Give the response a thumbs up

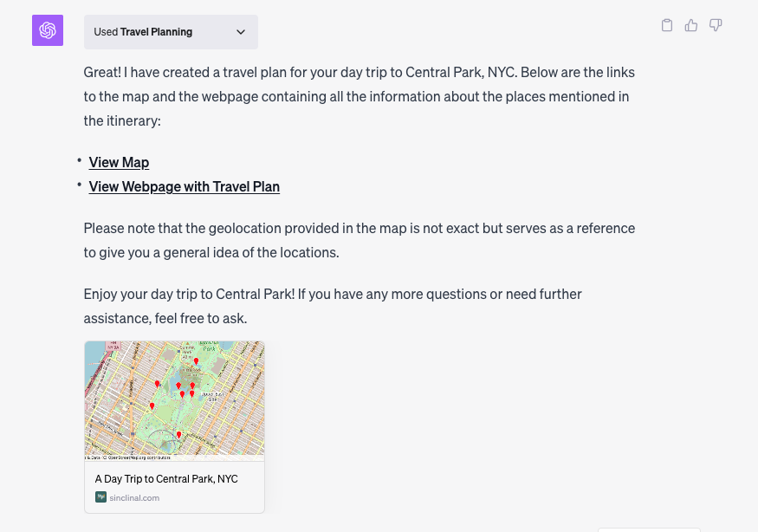pyautogui.click(x=690, y=25)
